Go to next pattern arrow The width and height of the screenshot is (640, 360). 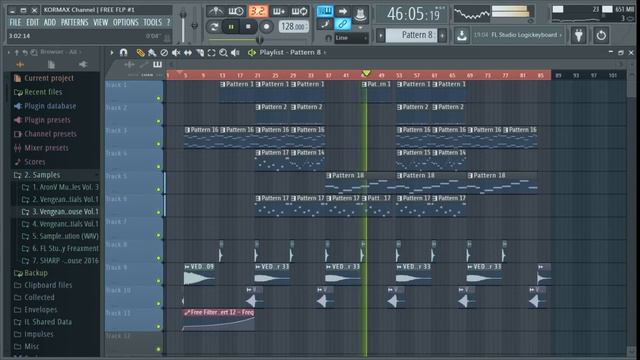(442, 36)
